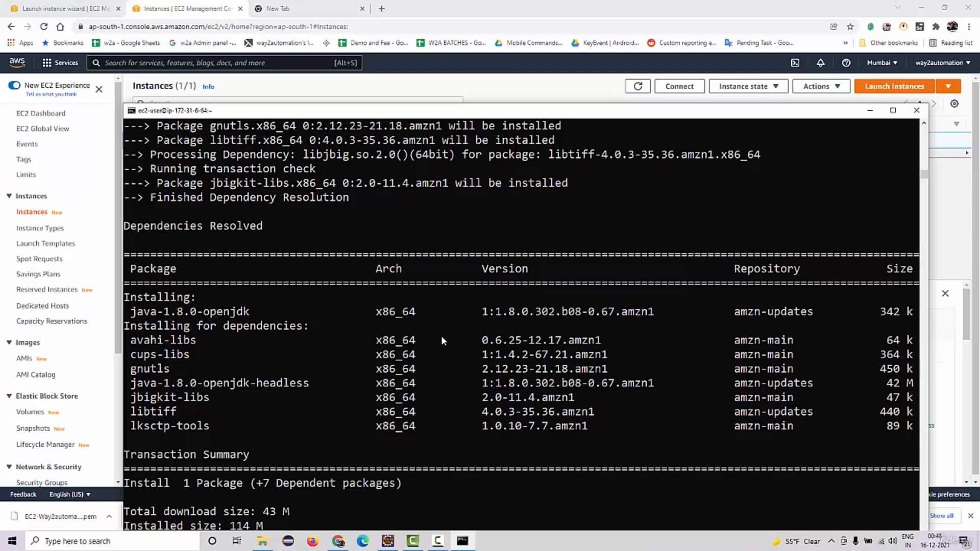Image resolution: width=980 pixels, height=551 pixels.
Task: Open a new browser tab
Action: [x=381, y=9]
